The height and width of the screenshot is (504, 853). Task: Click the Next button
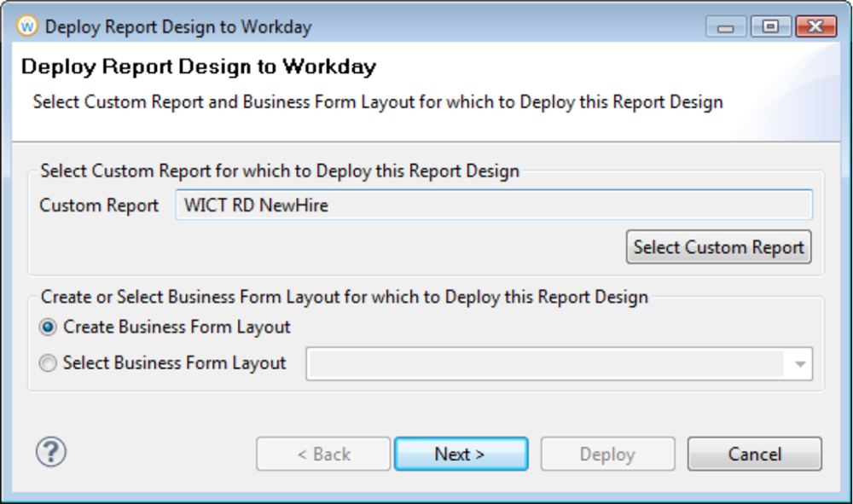coord(461,454)
